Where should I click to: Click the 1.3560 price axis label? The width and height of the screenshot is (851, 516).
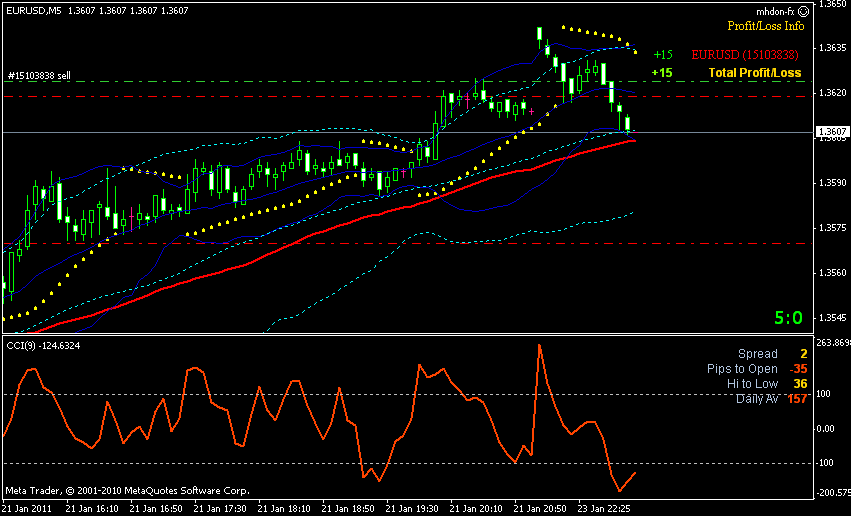(833, 273)
